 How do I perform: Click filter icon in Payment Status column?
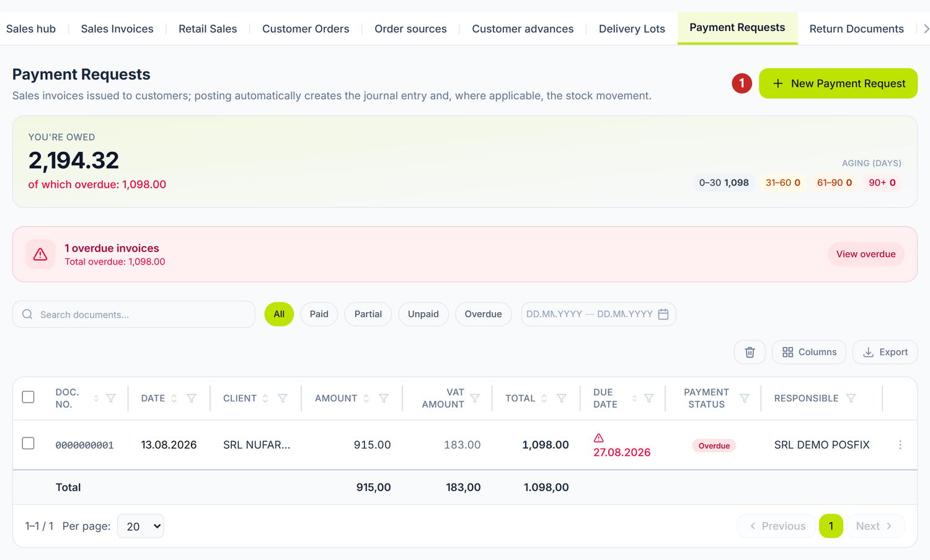[x=745, y=398]
